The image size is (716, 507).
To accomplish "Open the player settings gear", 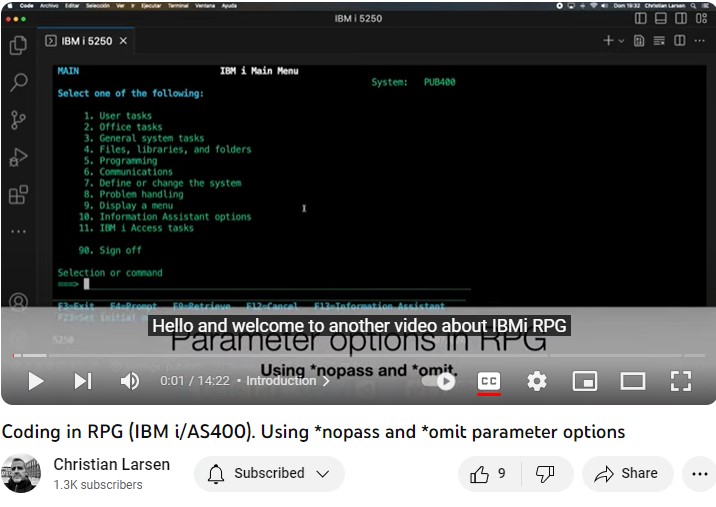I will pyautogui.click(x=537, y=381).
